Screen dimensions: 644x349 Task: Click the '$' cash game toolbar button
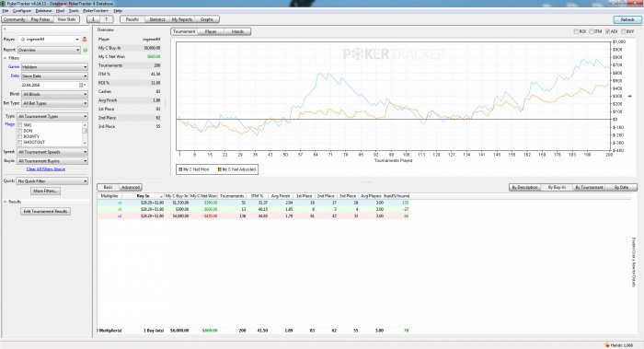tap(93, 19)
